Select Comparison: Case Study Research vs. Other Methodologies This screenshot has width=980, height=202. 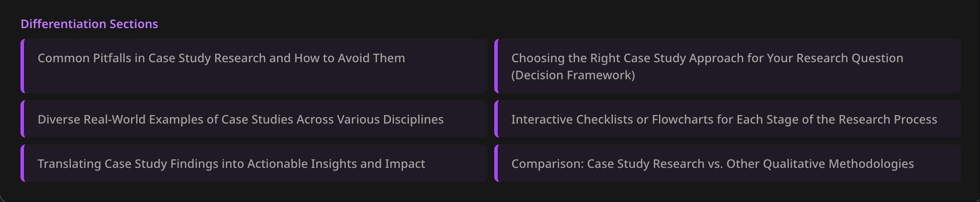pyautogui.click(x=728, y=163)
